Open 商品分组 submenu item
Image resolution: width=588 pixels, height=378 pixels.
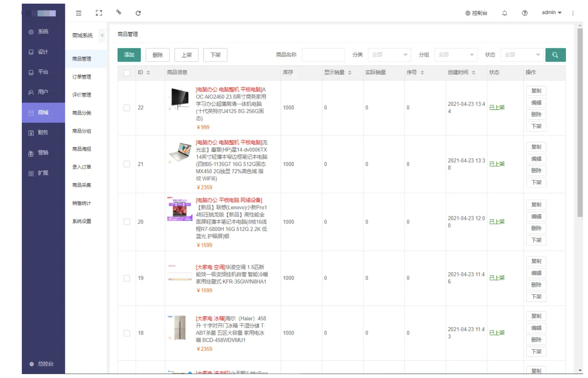point(86,131)
